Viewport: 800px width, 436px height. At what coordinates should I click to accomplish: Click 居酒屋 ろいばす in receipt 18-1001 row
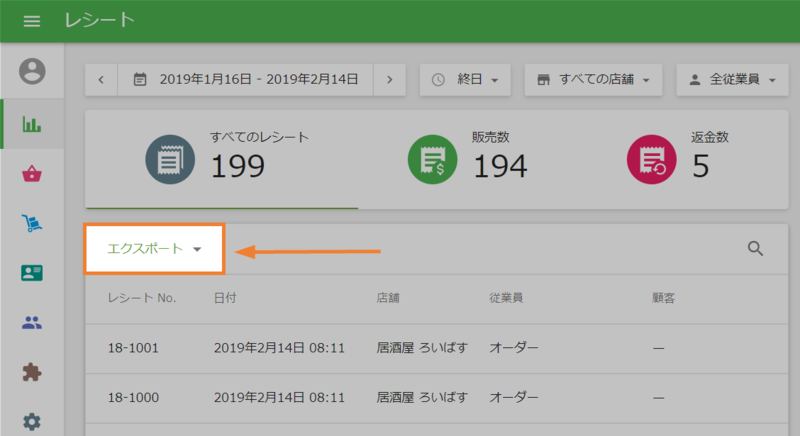click(422, 348)
